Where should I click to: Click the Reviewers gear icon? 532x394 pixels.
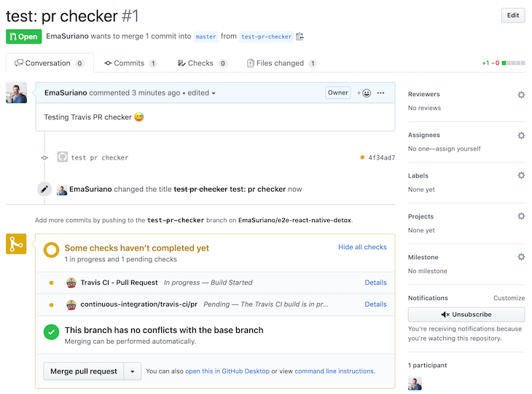[x=520, y=95]
